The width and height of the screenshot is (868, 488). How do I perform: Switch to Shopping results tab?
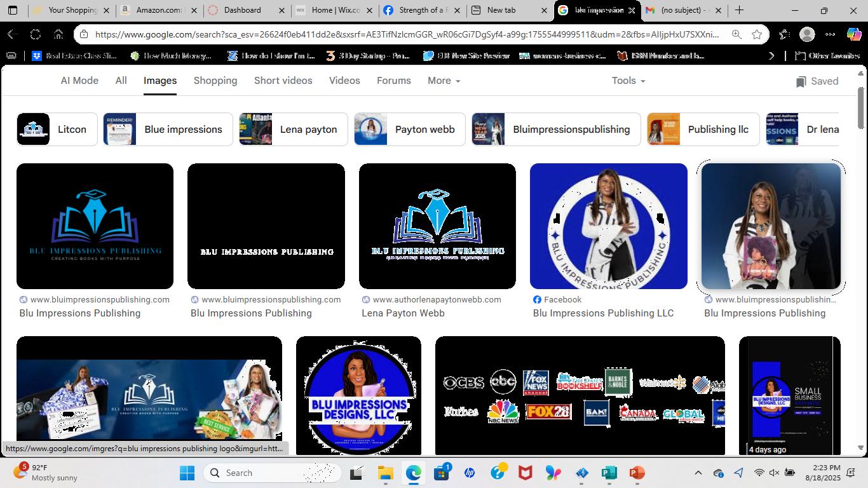(215, 81)
